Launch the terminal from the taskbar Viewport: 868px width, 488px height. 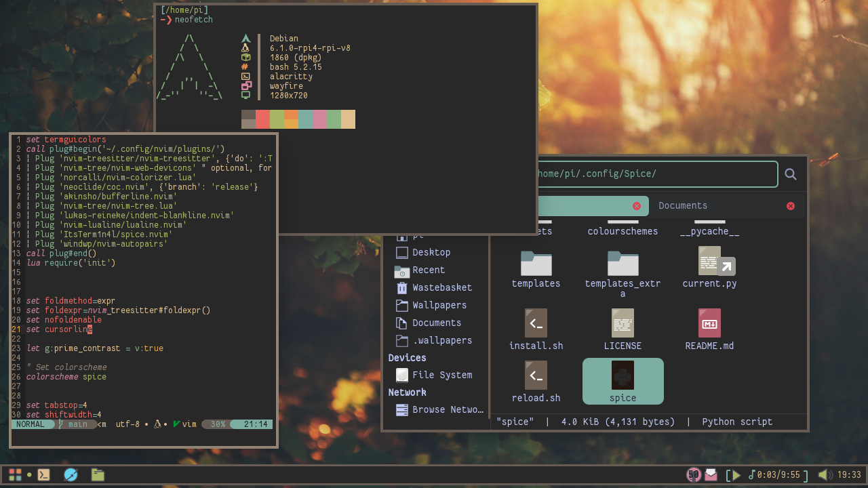coord(43,474)
